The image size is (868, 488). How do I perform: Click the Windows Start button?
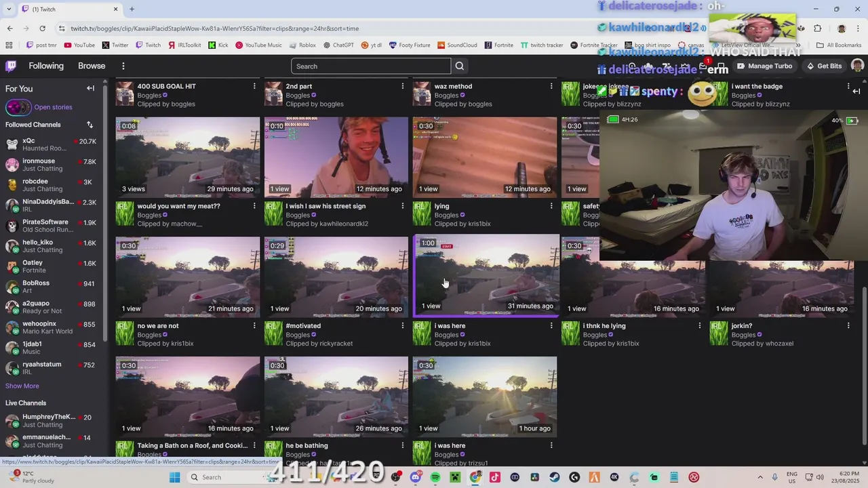[174, 477]
